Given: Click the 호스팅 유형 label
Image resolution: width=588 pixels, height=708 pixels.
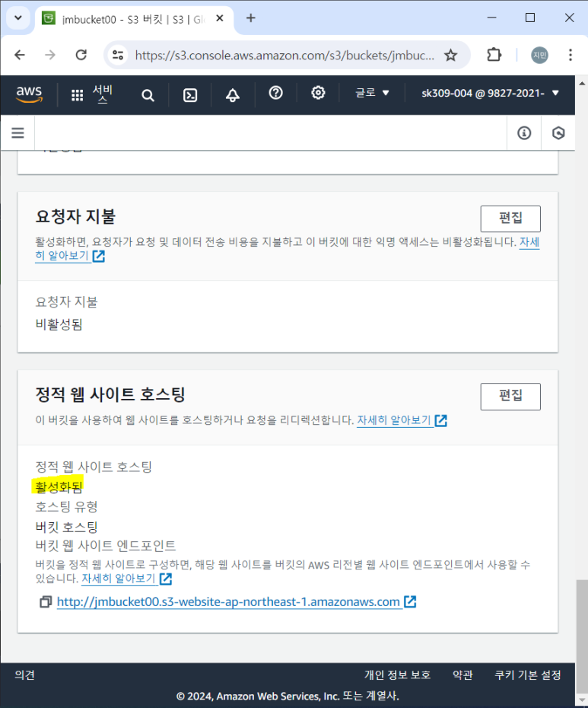Looking at the screenshot, I should (x=66, y=506).
